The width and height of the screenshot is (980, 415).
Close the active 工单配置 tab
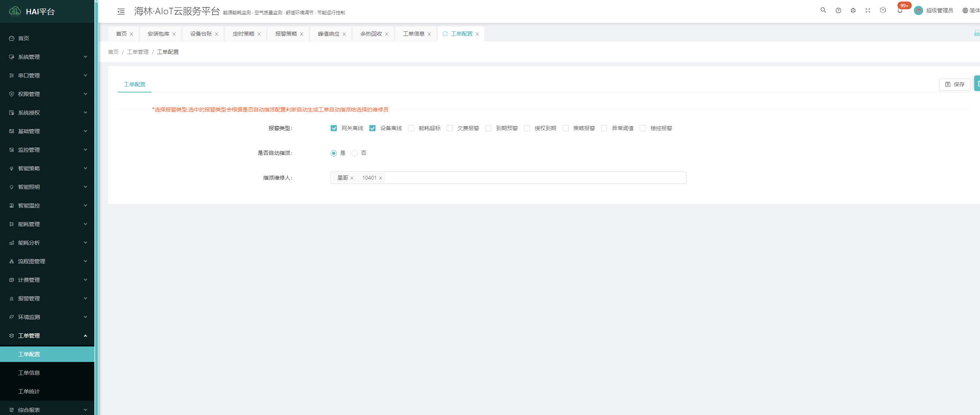477,34
